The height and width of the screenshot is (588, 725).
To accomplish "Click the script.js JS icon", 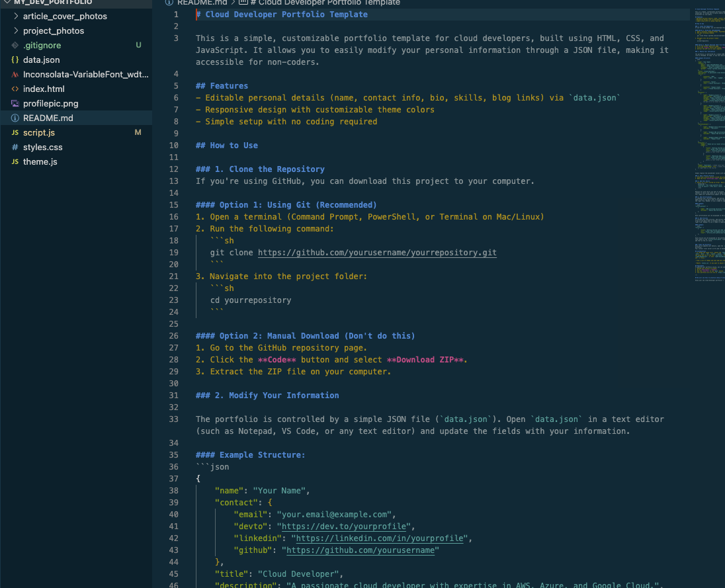I will click(15, 133).
